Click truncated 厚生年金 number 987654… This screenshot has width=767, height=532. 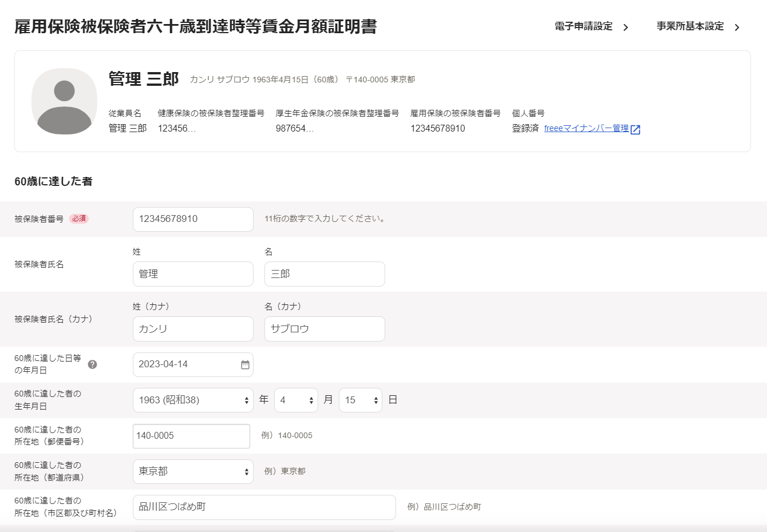pos(295,129)
